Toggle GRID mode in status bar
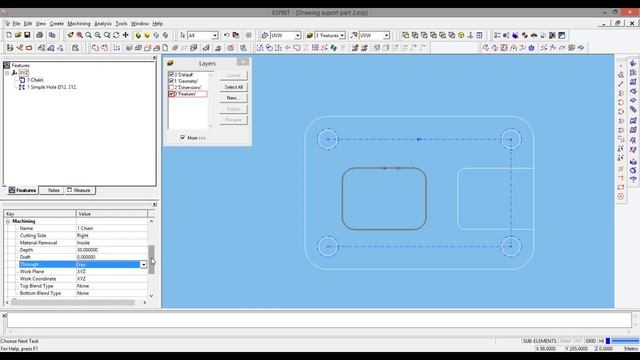 [590, 341]
